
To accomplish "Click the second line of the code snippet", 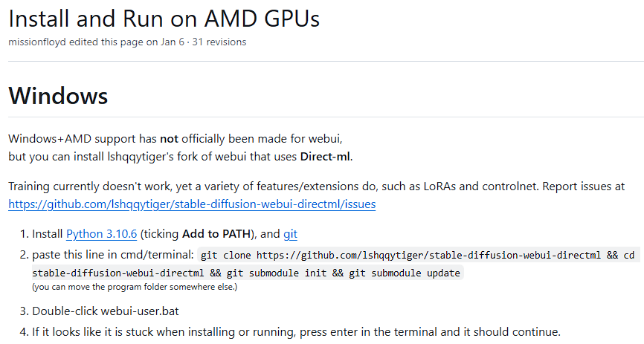I will [246, 273].
